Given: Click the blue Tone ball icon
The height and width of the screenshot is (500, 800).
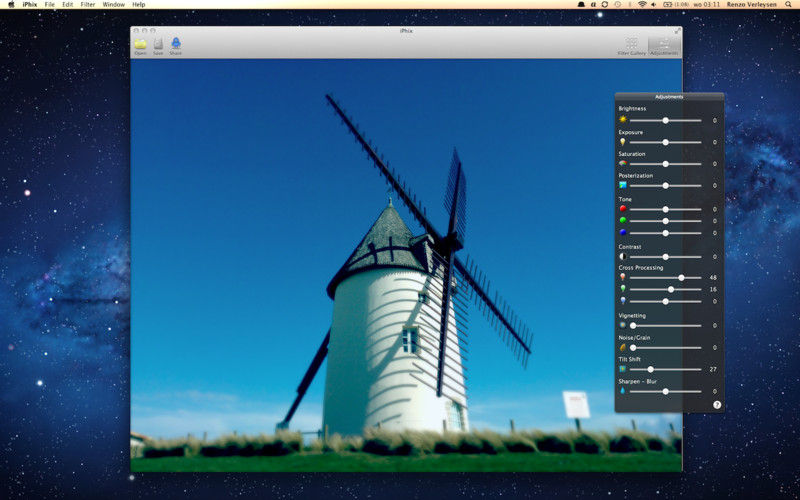Looking at the screenshot, I should tap(622, 232).
